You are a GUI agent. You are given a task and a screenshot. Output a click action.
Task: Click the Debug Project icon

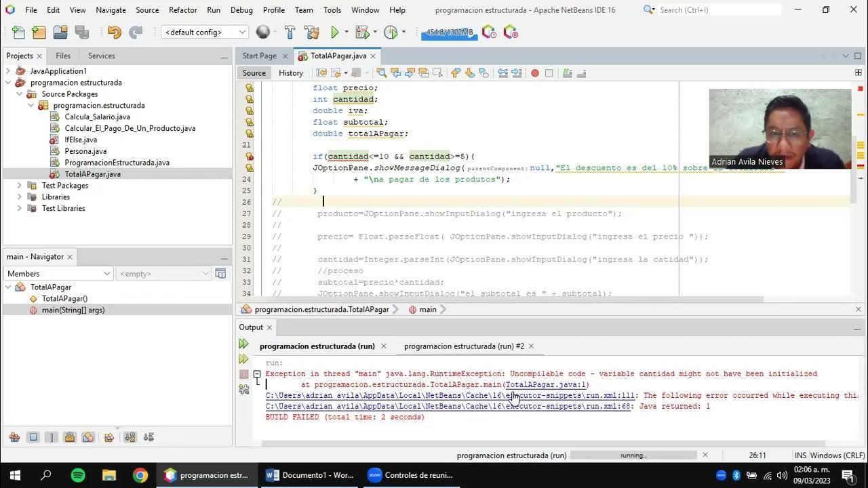point(362,32)
